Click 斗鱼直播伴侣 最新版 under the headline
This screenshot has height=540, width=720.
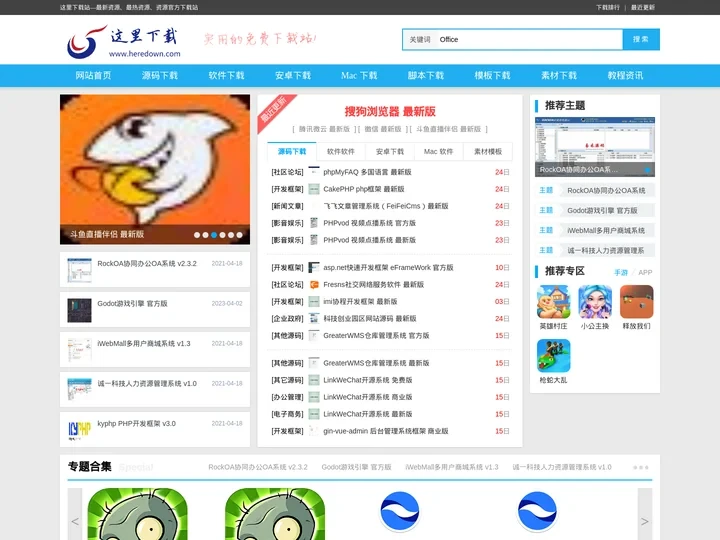click(449, 129)
